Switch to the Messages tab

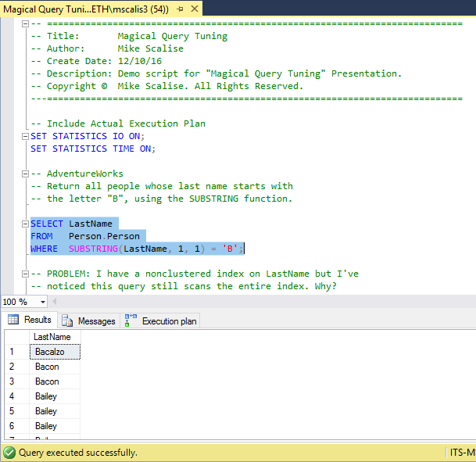88,321
